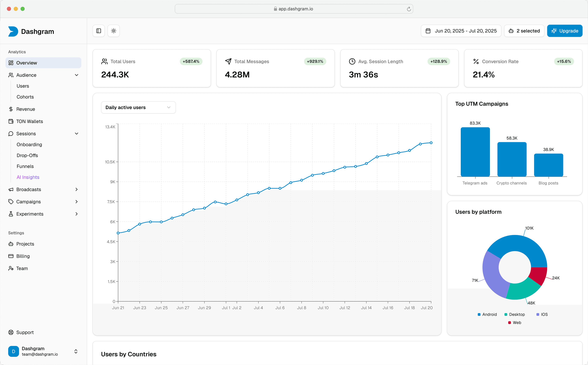Expand the Experiments submenu chevron
The height and width of the screenshot is (365, 588).
(x=77, y=214)
